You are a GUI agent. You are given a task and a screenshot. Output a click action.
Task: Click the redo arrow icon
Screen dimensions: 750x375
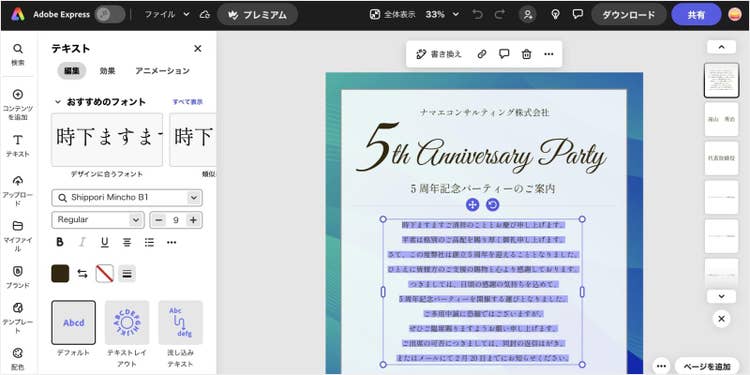pos(499,14)
